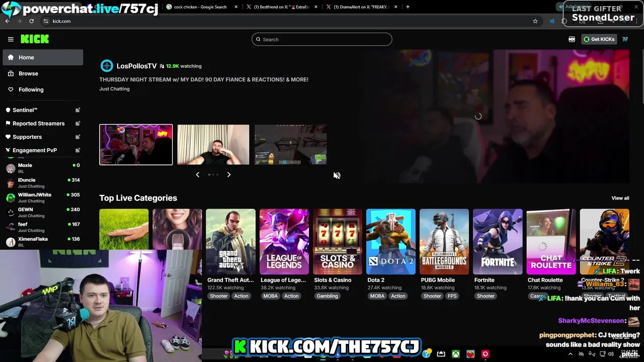Select Sentinel™ in the sidebar
Screen dimensions: 644x362
[x=25, y=110]
